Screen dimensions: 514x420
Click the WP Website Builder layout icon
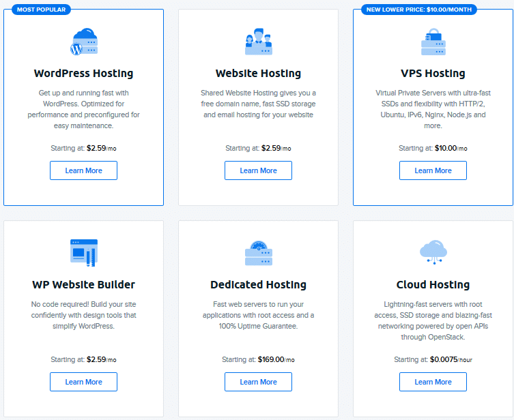pos(84,253)
